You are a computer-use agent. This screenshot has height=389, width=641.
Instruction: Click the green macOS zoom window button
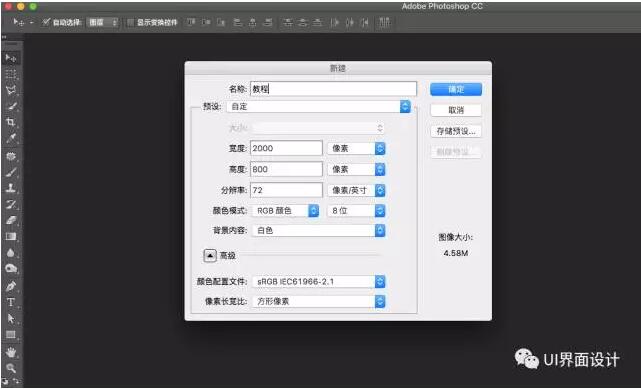point(33,7)
